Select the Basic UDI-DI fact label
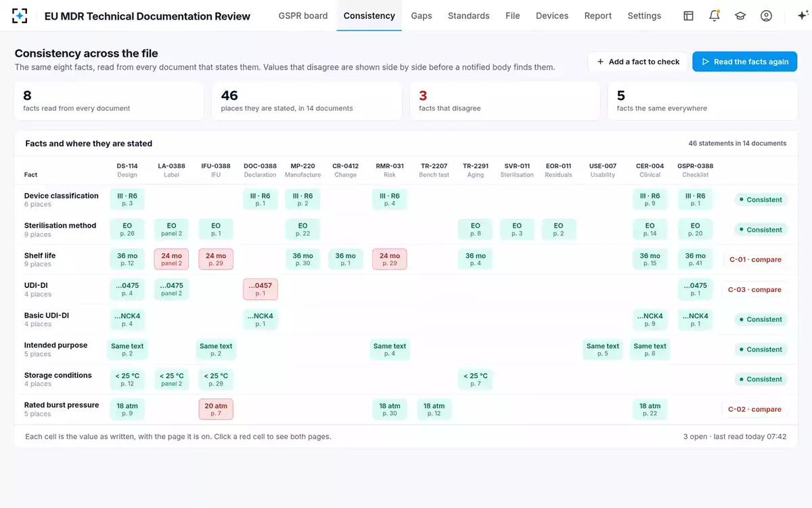This screenshot has width=812, height=508. pyautogui.click(x=47, y=315)
